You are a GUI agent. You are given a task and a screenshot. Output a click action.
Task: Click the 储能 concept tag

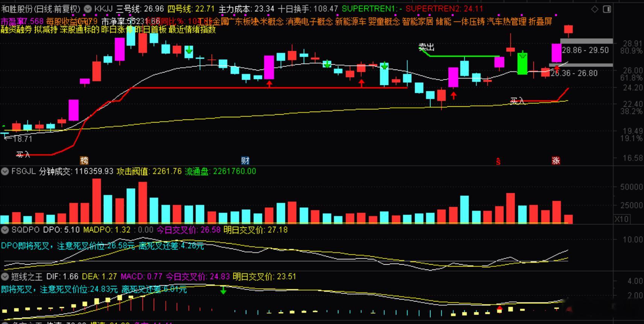pyautogui.click(x=443, y=21)
